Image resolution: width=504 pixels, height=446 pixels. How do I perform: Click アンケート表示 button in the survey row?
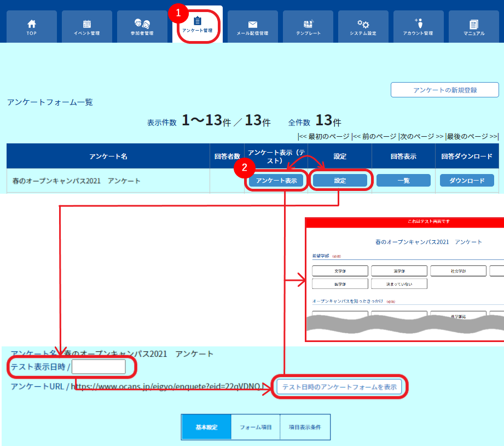tap(276, 181)
